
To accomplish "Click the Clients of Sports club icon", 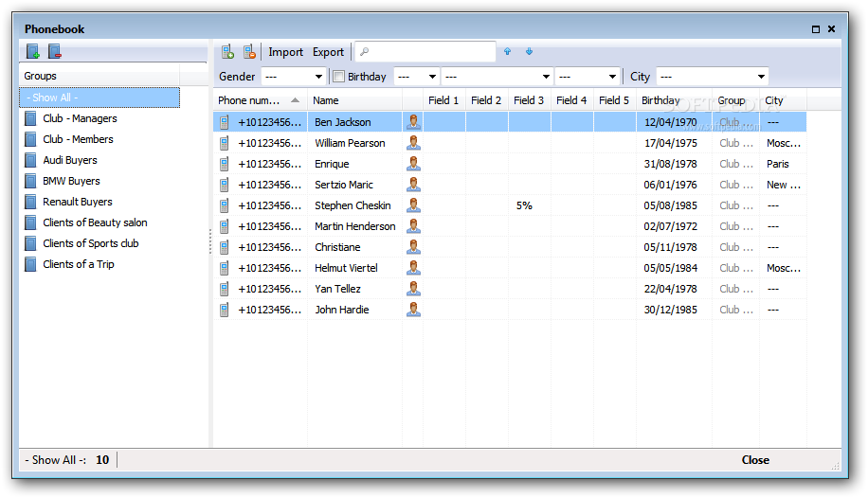I will (x=31, y=243).
